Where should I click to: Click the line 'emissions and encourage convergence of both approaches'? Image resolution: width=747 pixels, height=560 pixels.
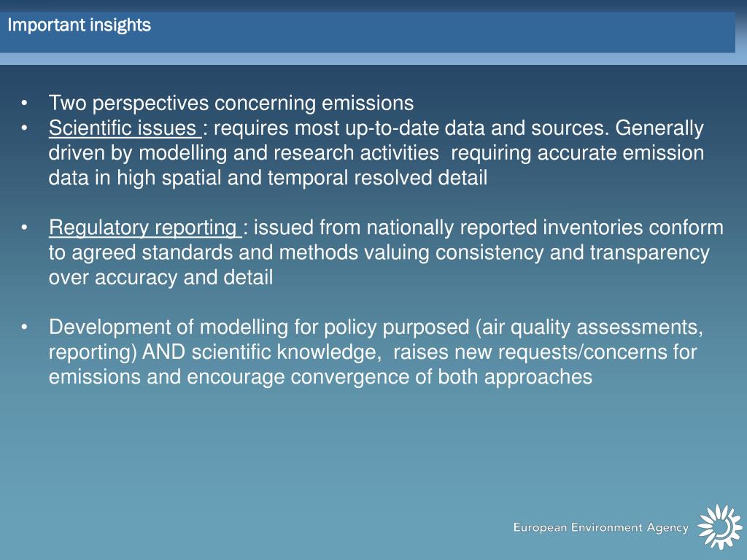(320, 377)
